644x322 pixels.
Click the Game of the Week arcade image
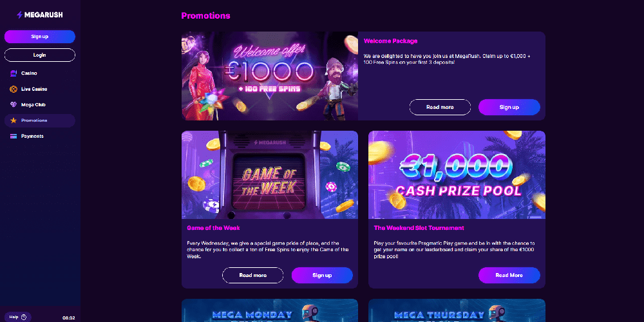270,175
